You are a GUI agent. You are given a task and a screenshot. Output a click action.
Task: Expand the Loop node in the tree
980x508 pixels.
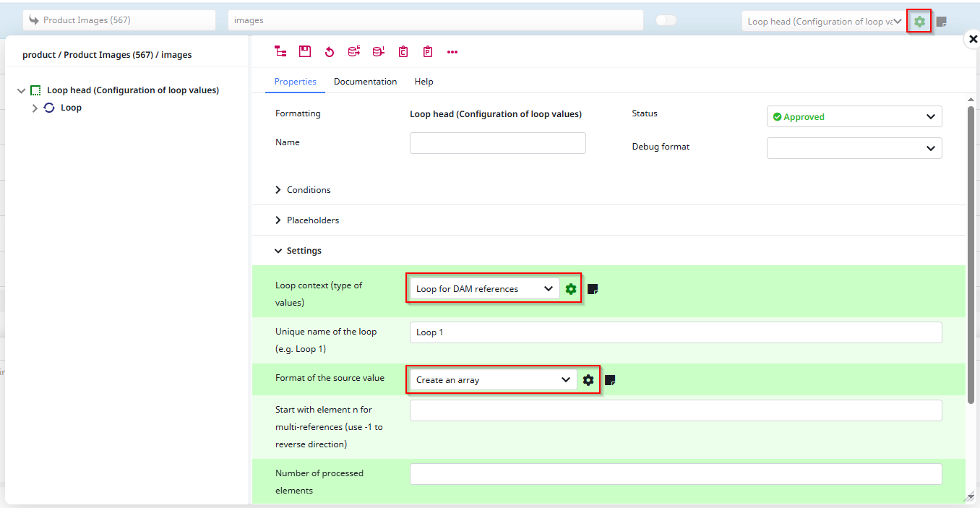pyautogui.click(x=34, y=107)
